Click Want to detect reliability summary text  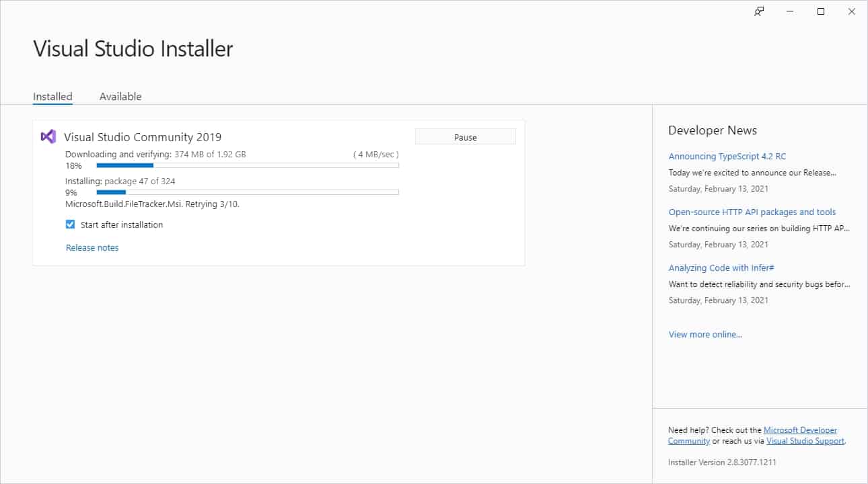pyautogui.click(x=759, y=284)
